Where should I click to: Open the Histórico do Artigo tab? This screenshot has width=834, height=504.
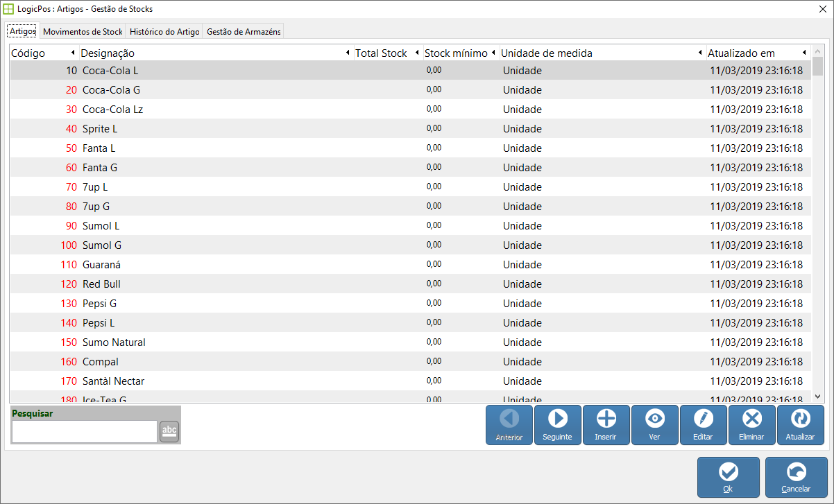pos(164,32)
